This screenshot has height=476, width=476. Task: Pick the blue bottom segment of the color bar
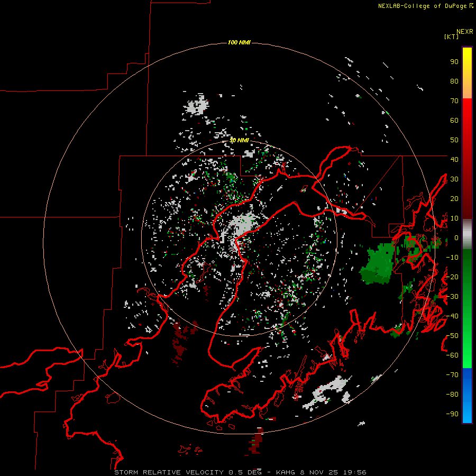pyautogui.click(x=467, y=396)
